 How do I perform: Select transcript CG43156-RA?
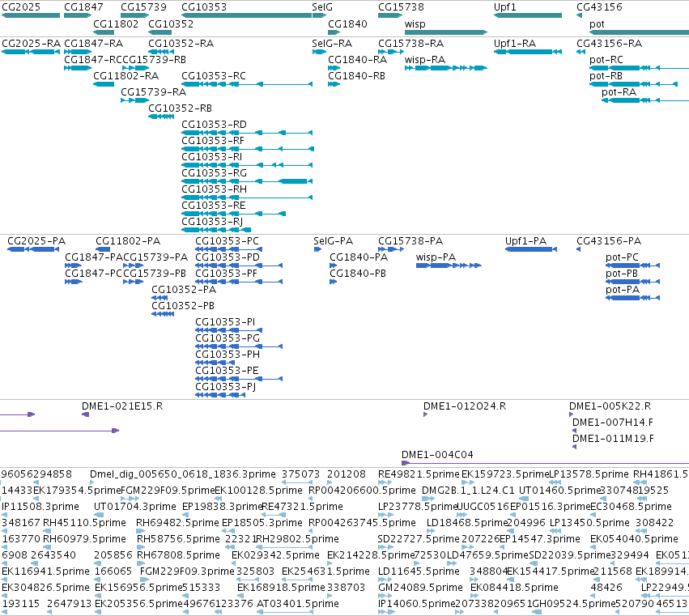(610, 44)
